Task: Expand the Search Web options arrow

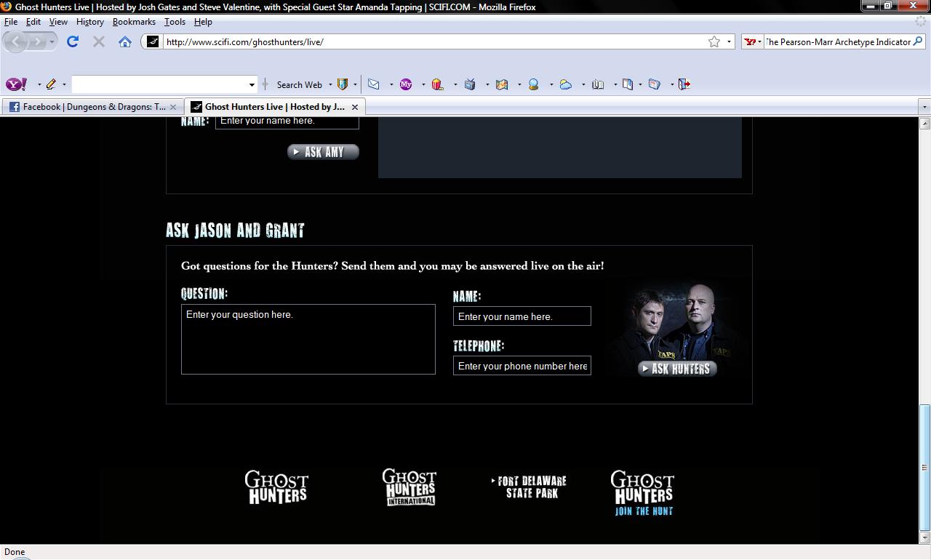Action: tap(330, 84)
